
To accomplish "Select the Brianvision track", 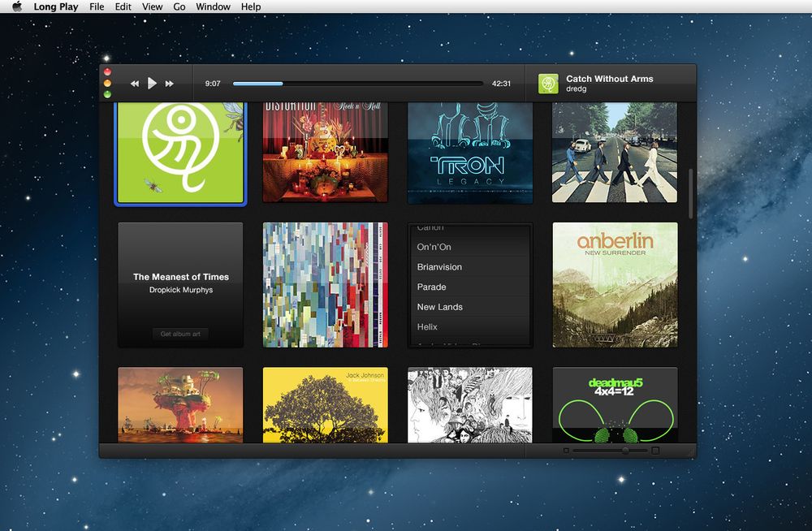I will pos(439,267).
